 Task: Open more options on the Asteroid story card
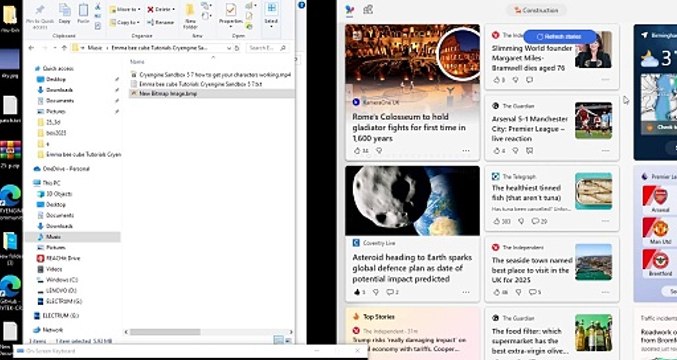tap(466, 292)
